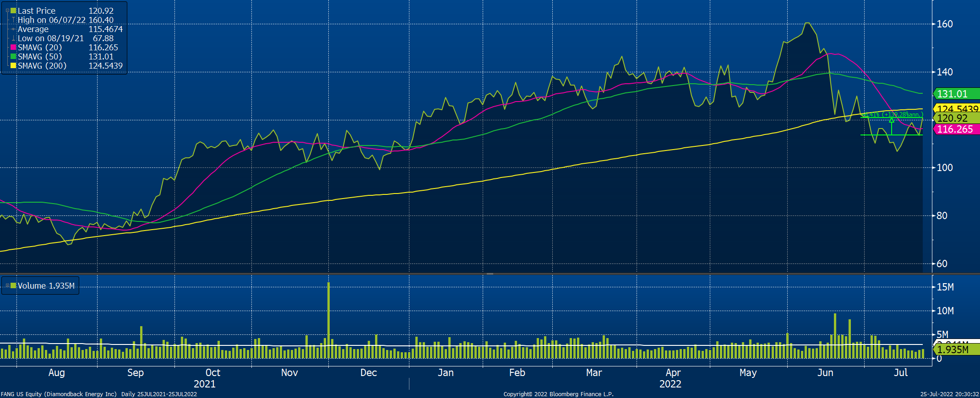980x398 pixels.
Task: Click the 67.88 low value in legend
Action: point(103,38)
